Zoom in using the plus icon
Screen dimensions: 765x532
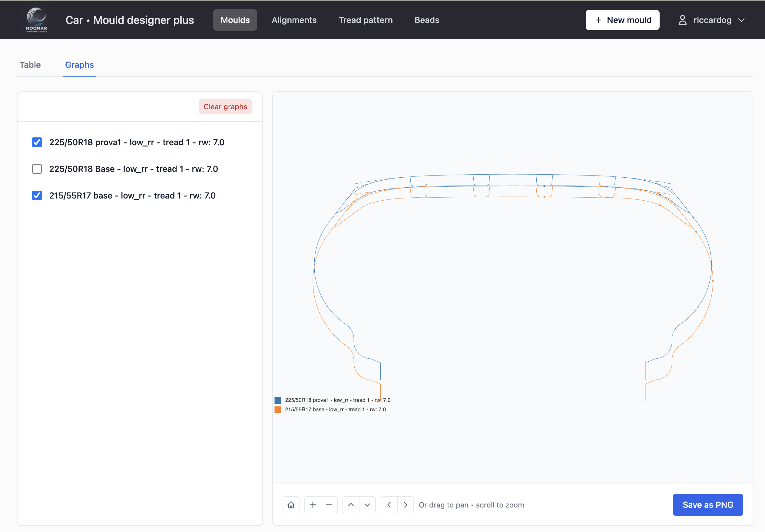click(x=313, y=504)
